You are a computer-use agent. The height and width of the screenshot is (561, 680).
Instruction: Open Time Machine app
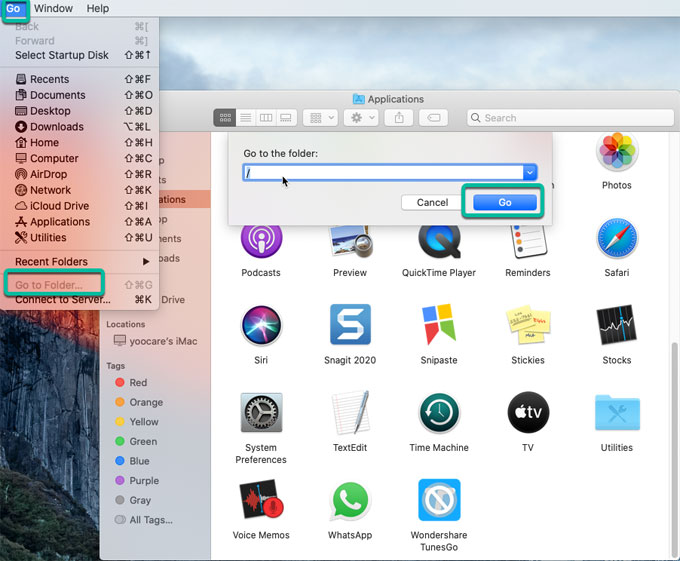(439, 413)
